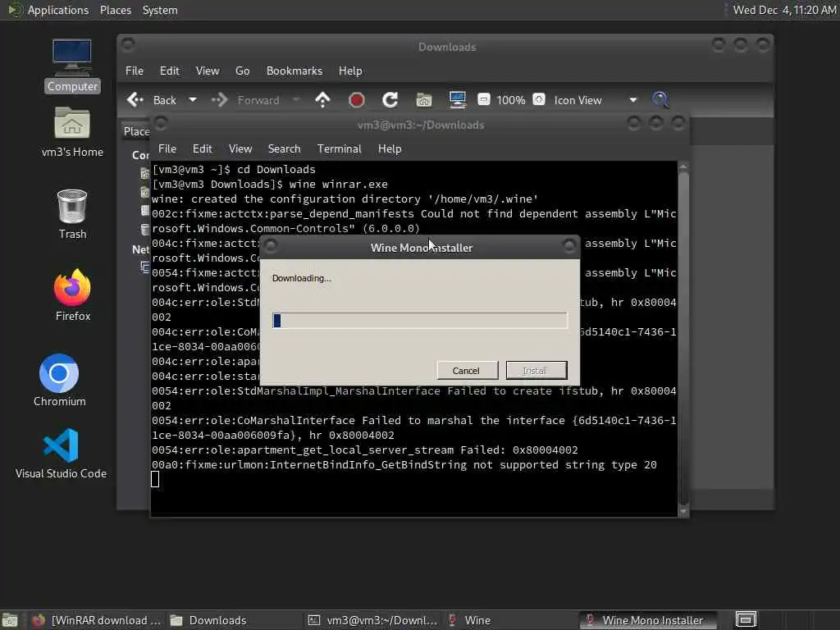The image size is (840, 630).
Task: Open Forward history dropdown arrow
Action: click(295, 100)
